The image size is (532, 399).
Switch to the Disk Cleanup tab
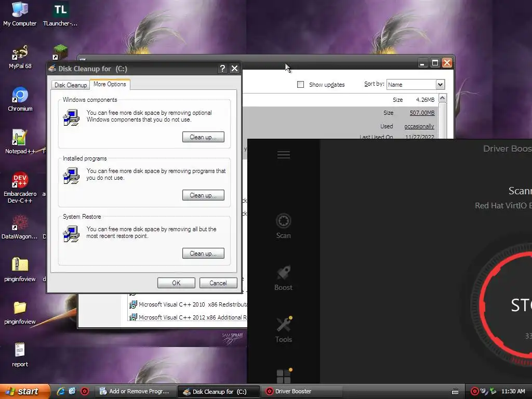(71, 85)
